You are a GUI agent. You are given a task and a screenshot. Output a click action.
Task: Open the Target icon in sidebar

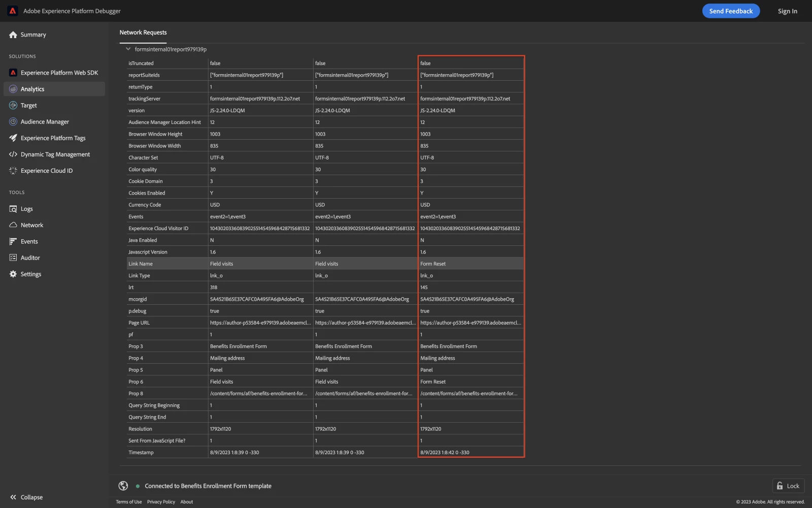tap(13, 105)
